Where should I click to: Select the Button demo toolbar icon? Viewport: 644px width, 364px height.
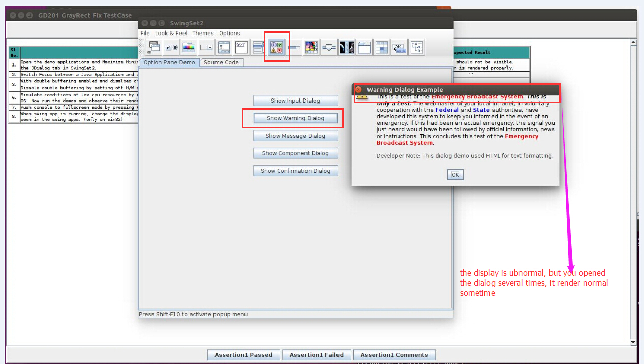coord(171,47)
